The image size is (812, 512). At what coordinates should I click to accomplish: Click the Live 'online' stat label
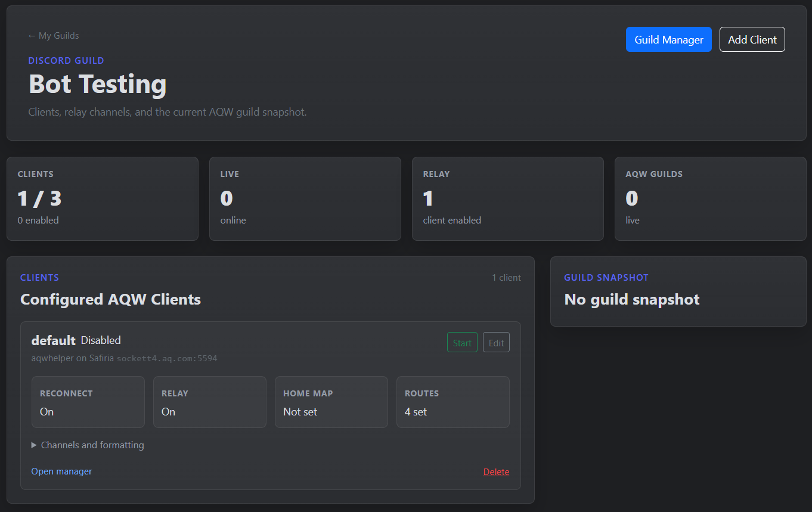click(233, 221)
